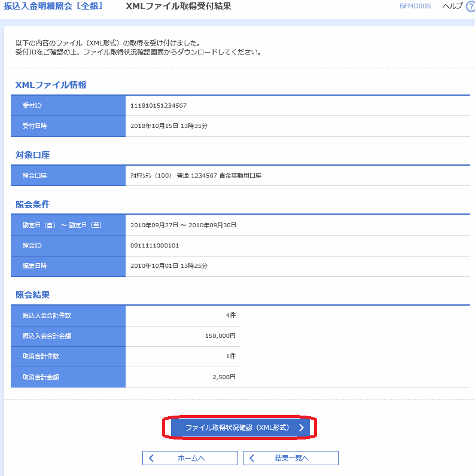Screen dimensions: 475x476
Task: Click the screen ID BFMD005
Action: [x=415, y=6]
